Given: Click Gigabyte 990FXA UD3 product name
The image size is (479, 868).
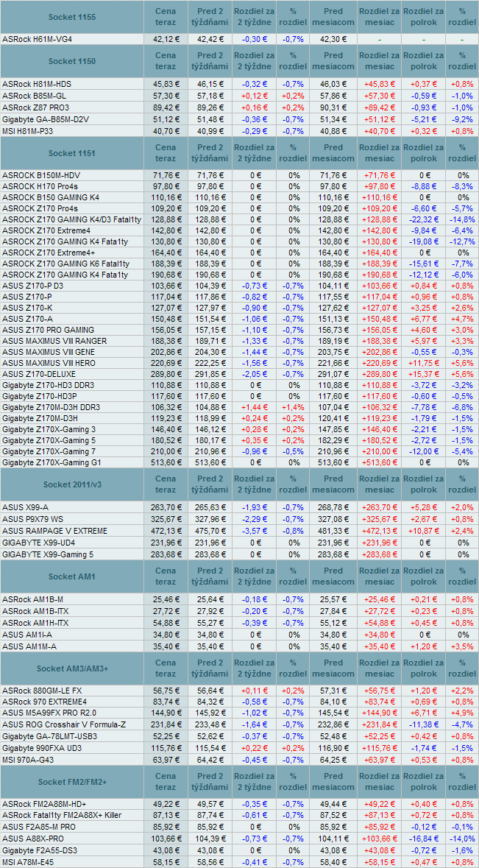Looking at the screenshot, I should point(43,747).
